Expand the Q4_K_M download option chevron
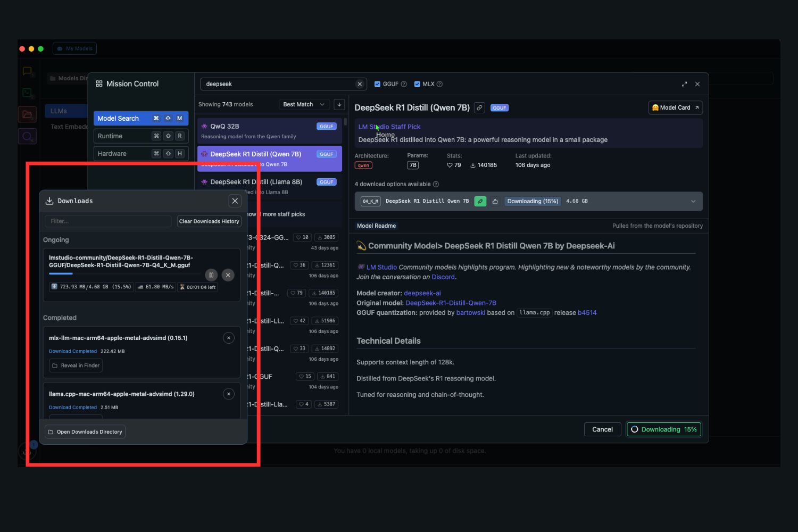The height and width of the screenshot is (532, 798). coord(693,201)
